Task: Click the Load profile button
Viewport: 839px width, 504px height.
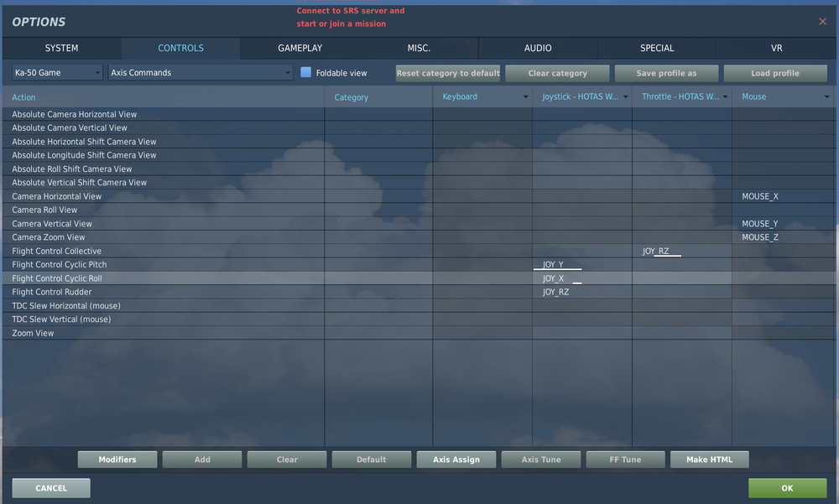Action: click(x=775, y=73)
